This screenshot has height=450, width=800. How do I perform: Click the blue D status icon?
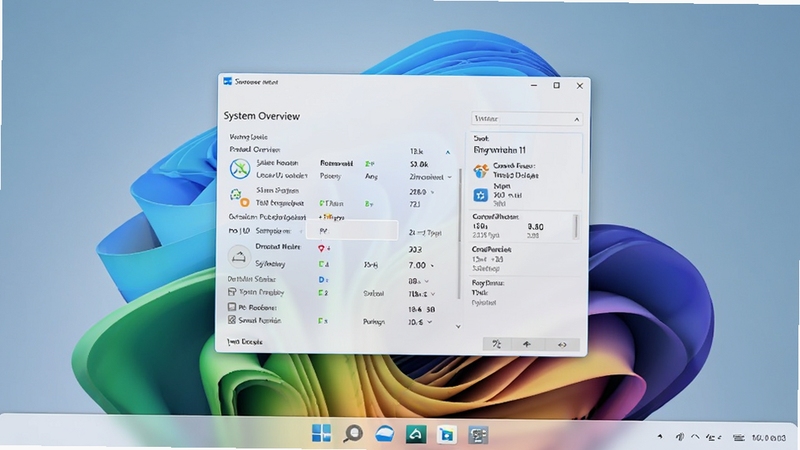322,280
